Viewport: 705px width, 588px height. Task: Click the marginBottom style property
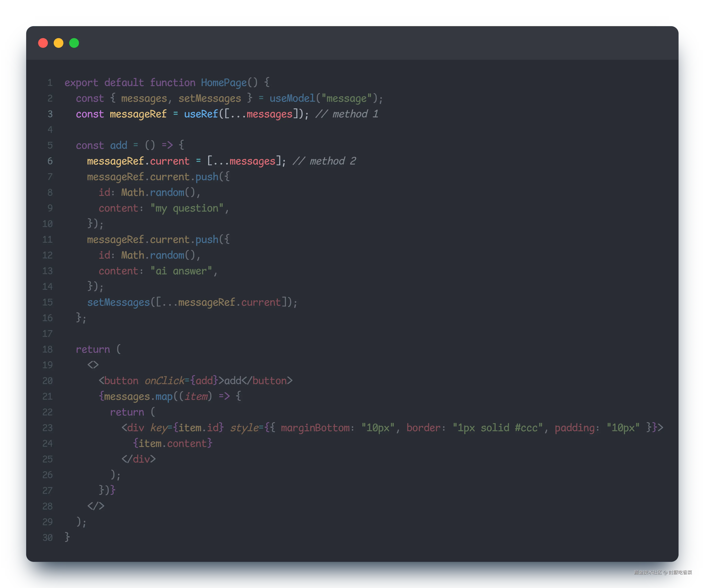pyautogui.click(x=316, y=428)
